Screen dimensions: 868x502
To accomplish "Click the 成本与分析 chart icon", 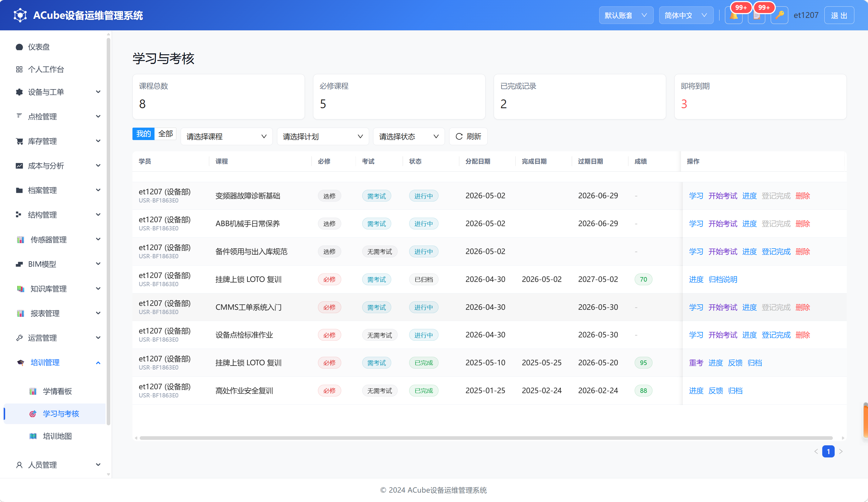I will tap(19, 166).
